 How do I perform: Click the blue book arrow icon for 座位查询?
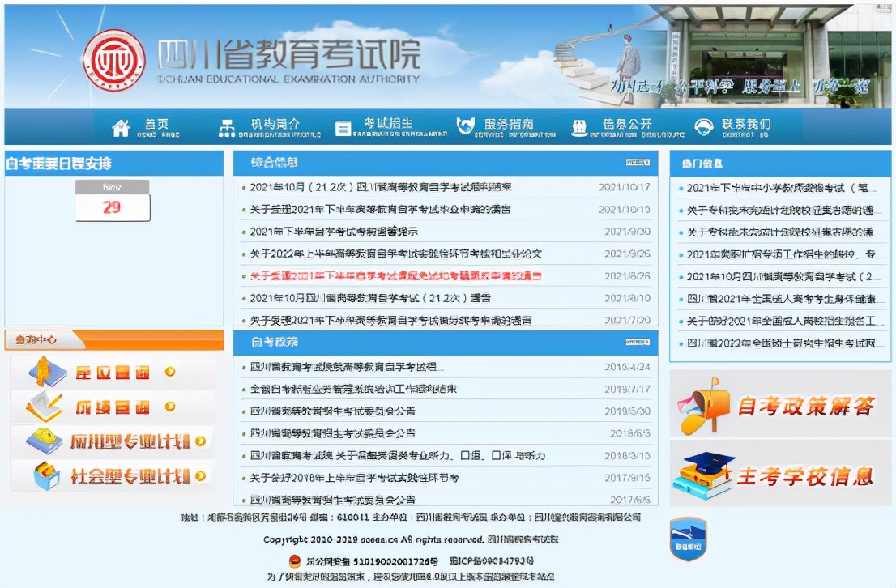[x=48, y=372]
